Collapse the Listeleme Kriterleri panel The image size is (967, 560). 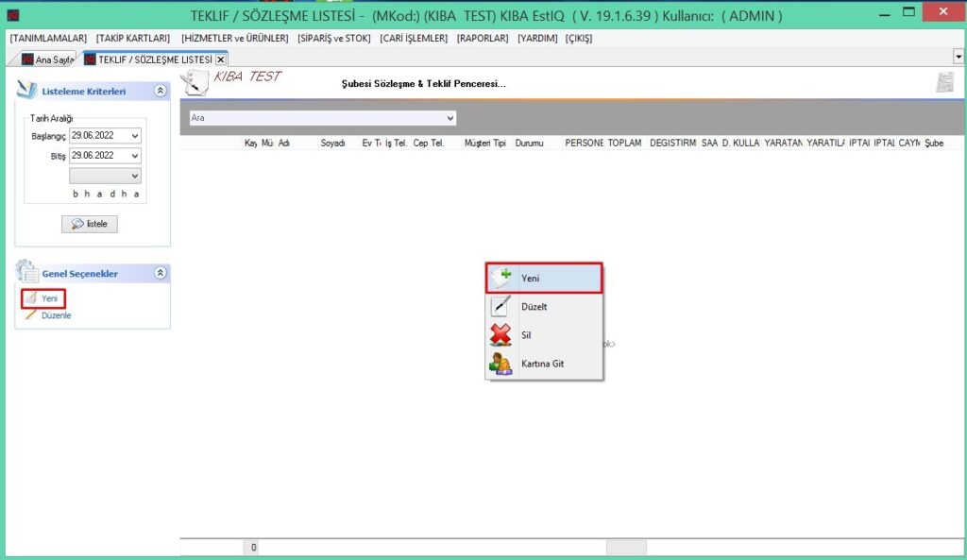pos(160,91)
